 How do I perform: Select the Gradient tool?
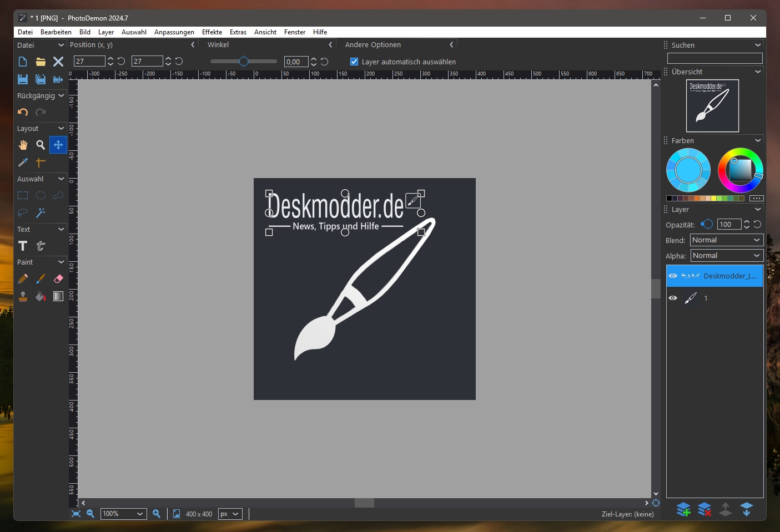[x=58, y=296]
